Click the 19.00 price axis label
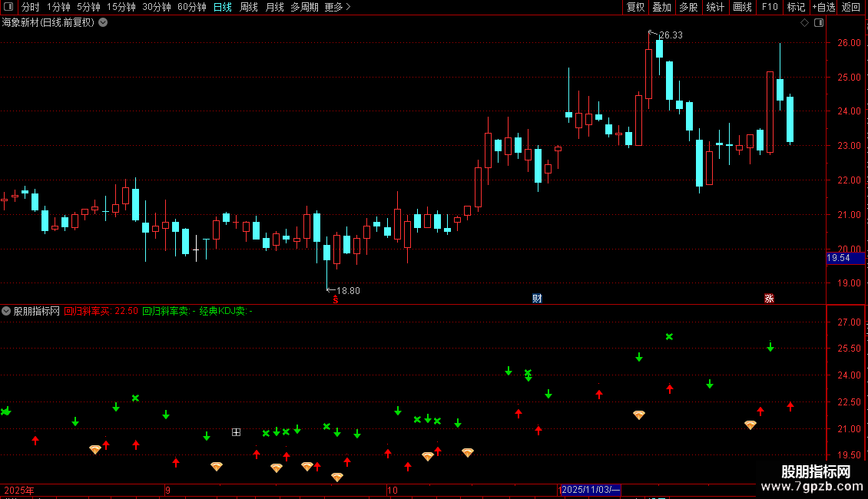The image size is (868, 499). [849, 283]
